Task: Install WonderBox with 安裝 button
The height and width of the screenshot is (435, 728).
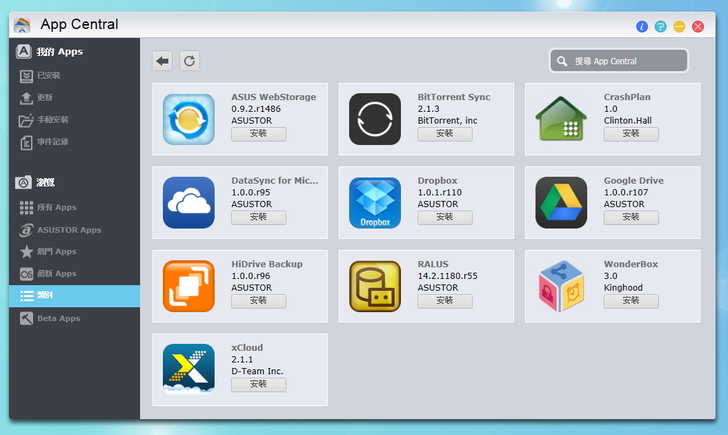Action: (x=631, y=301)
